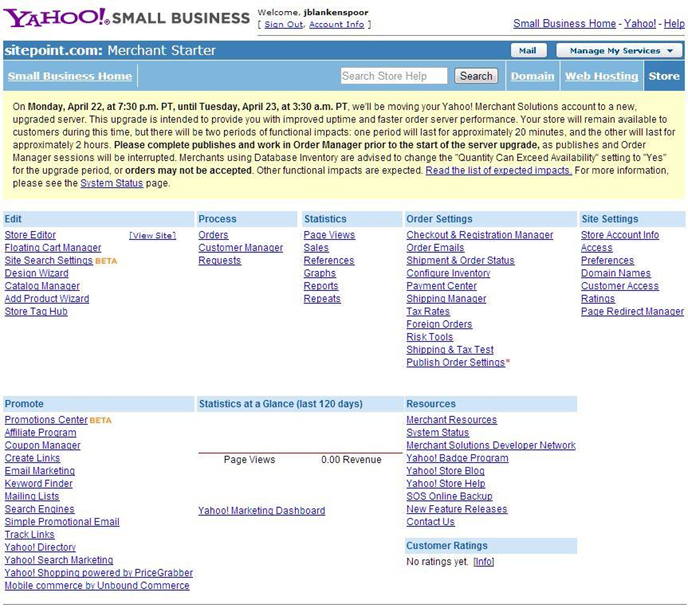Viewport: 688px width, 612px height.
Task: Open the Yahoo! Store Blog
Action: (445, 470)
